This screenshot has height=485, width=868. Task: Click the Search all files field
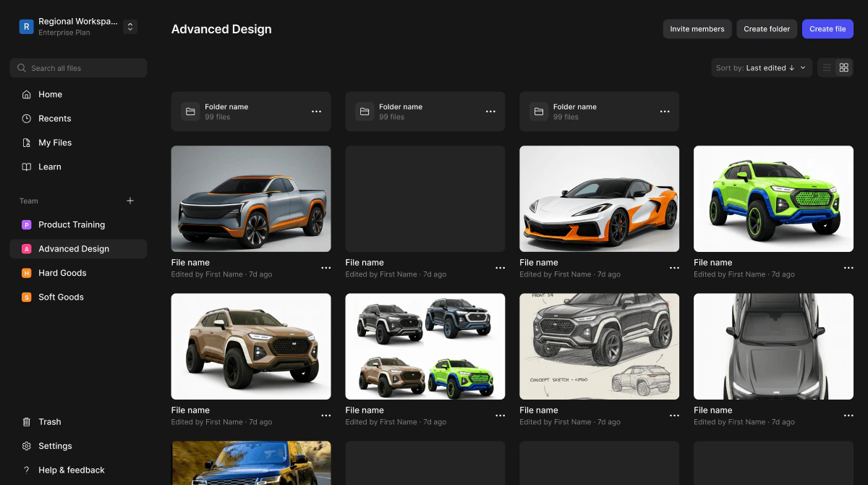coord(78,68)
